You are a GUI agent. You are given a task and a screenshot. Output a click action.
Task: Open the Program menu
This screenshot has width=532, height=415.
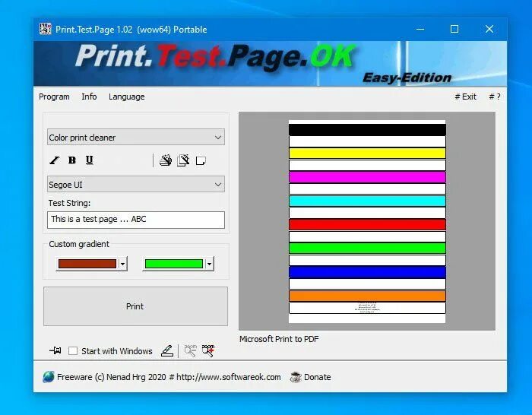point(54,97)
